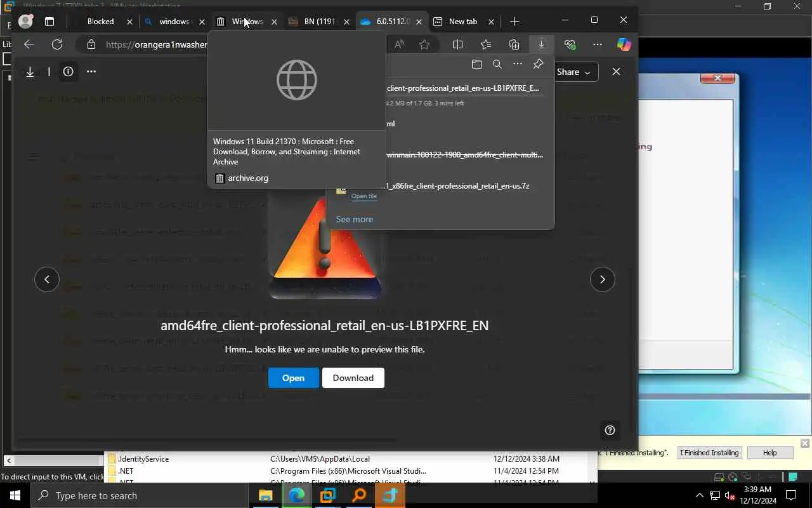
Task: Show file info pane icon
Action: tap(68, 72)
